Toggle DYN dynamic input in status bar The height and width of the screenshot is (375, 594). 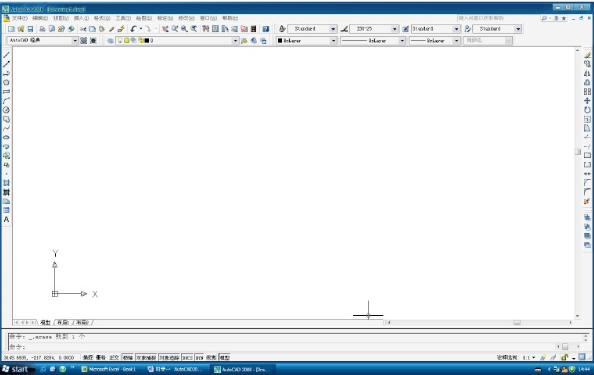(x=199, y=357)
